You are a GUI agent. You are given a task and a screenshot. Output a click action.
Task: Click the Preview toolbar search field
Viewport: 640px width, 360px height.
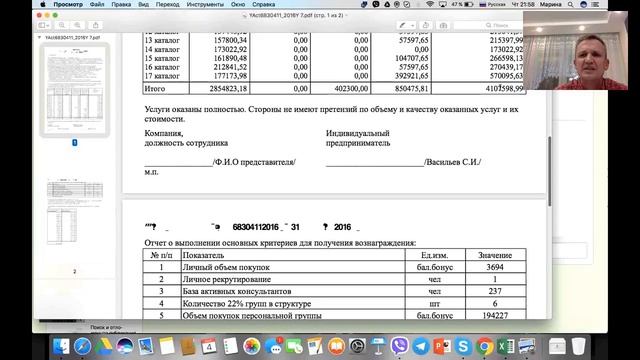(x=488, y=25)
